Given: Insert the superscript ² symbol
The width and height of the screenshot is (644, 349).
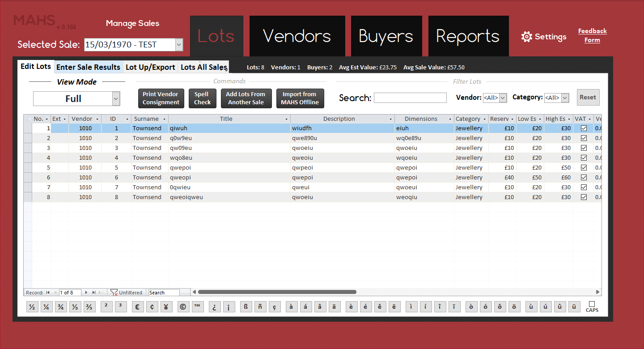Looking at the screenshot, I should coord(106,307).
